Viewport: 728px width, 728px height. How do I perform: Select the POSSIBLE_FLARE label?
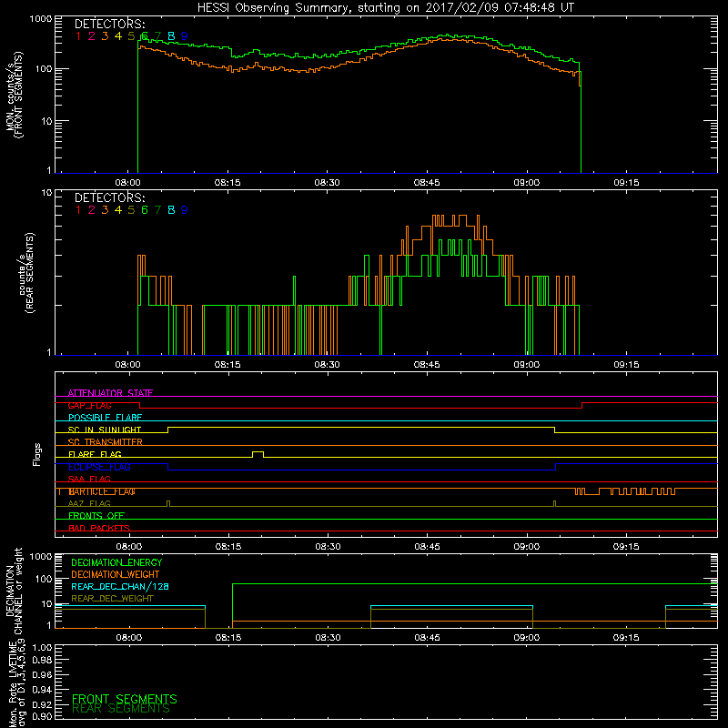point(105,418)
